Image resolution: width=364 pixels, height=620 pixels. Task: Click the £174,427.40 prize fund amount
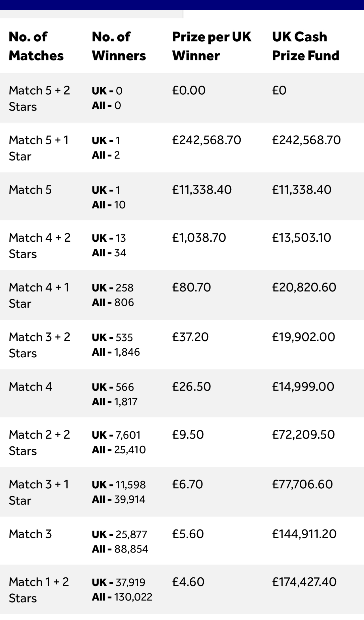click(304, 582)
